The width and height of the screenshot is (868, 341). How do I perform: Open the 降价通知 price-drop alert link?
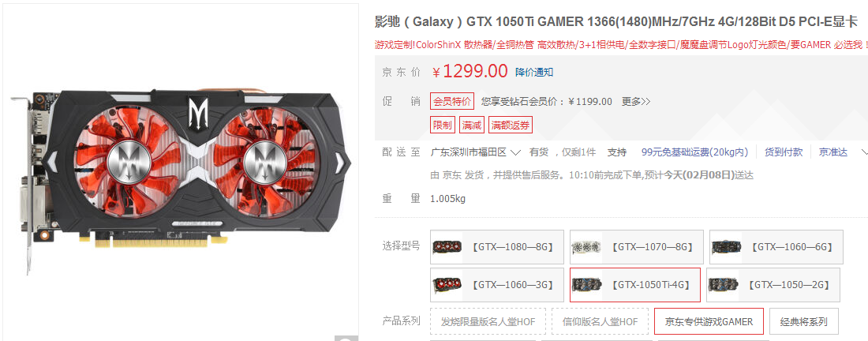tap(534, 72)
